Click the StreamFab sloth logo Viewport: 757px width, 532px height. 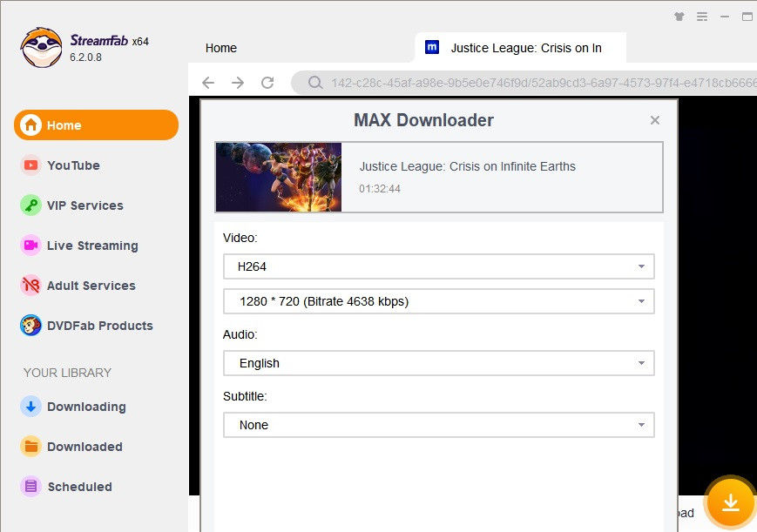click(x=42, y=47)
